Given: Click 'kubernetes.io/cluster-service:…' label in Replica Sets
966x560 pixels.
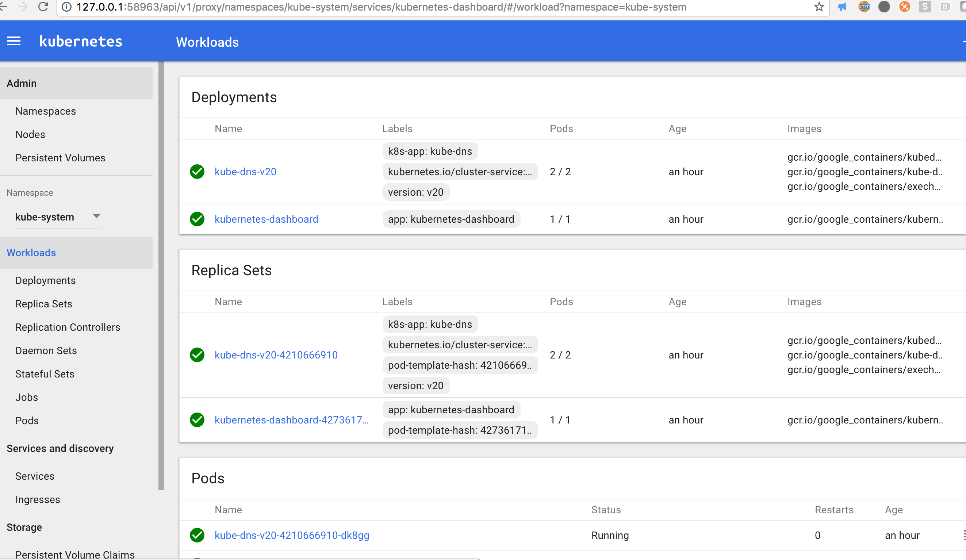Looking at the screenshot, I should tap(460, 345).
